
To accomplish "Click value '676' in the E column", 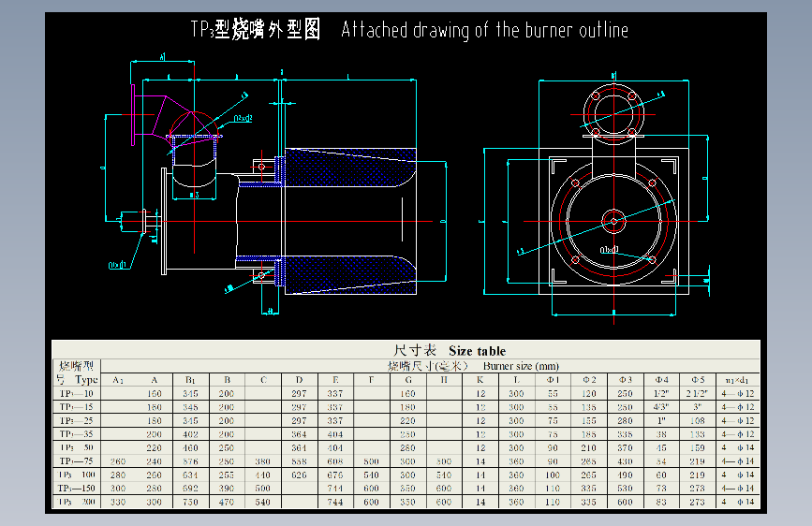I will click(335, 475).
